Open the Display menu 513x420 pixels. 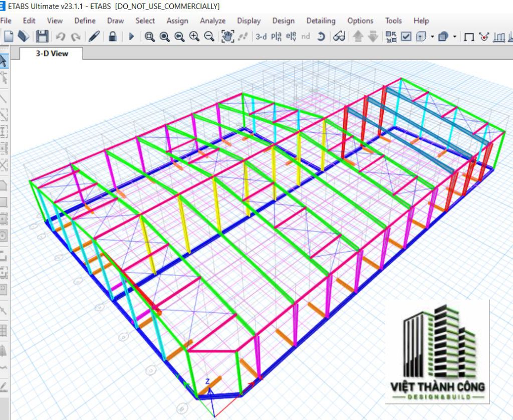(249, 21)
